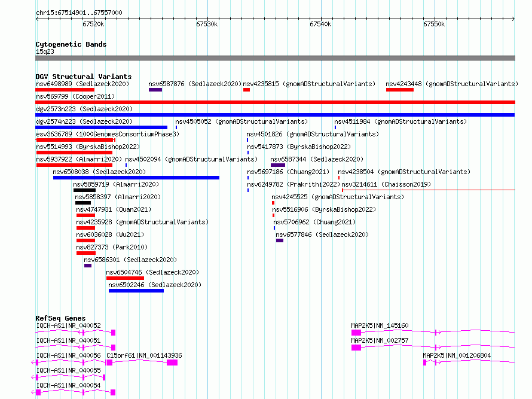532x399 pixels.
Task: Click nsv4502094 gnomAD variant label
Action: pos(191,159)
